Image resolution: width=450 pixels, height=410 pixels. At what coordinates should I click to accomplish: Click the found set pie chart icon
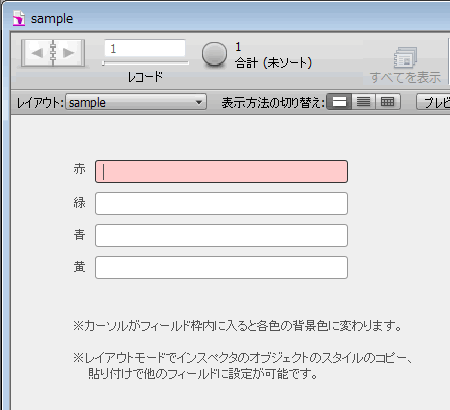click(x=214, y=55)
